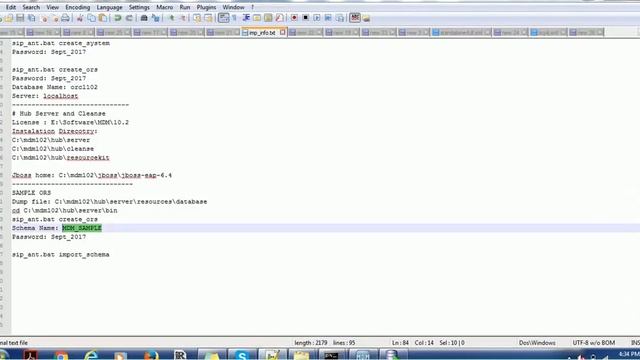
Task: Open the Language menu
Action: click(109, 7)
